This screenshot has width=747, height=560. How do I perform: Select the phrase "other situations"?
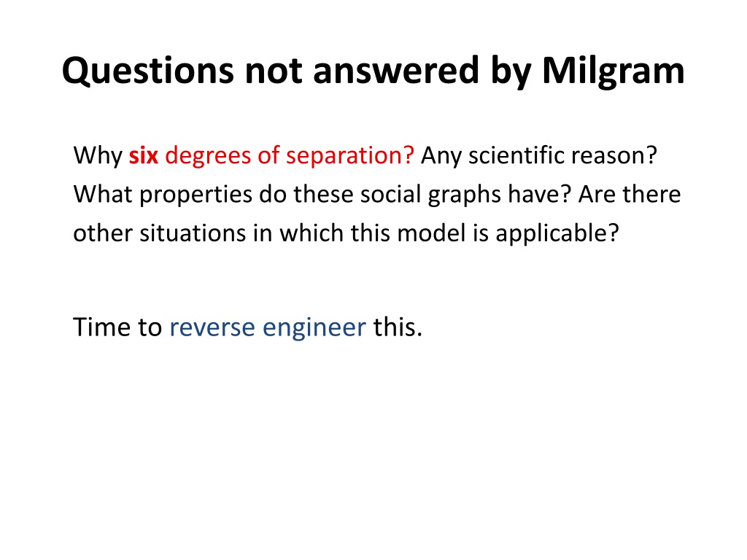click(x=160, y=233)
